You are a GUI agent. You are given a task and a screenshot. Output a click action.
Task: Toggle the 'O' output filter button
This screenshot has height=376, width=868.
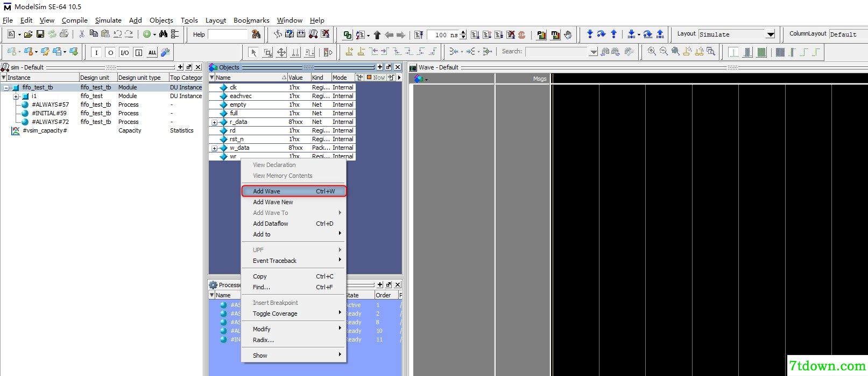pos(110,52)
